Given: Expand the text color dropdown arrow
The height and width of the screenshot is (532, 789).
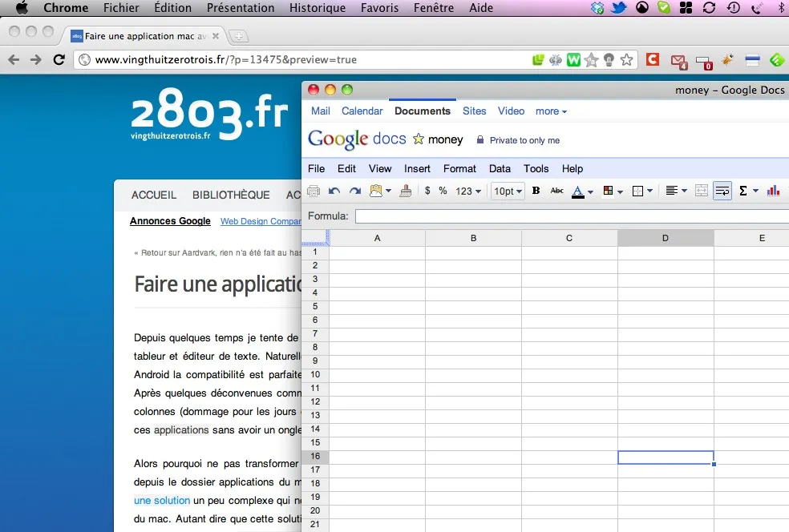Looking at the screenshot, I should [x=591, y=191].
